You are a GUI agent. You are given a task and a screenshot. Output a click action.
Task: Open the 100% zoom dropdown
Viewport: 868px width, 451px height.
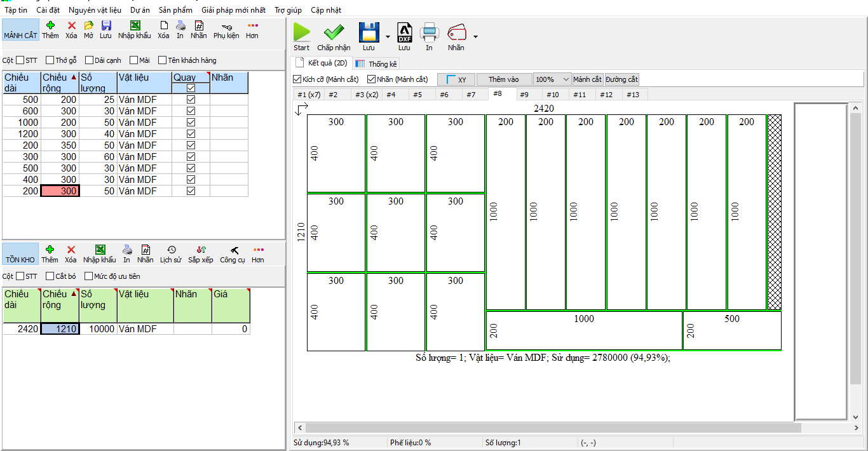[552, 79]
